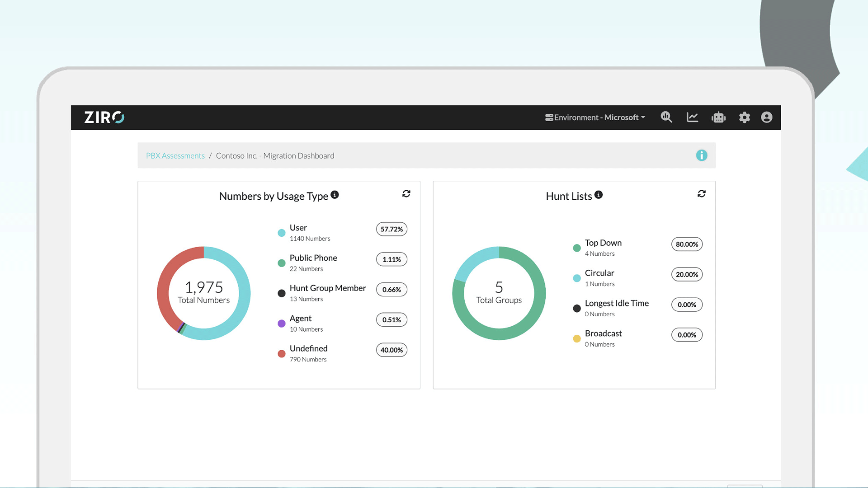Open the user account profile icon

coord(767,117)
